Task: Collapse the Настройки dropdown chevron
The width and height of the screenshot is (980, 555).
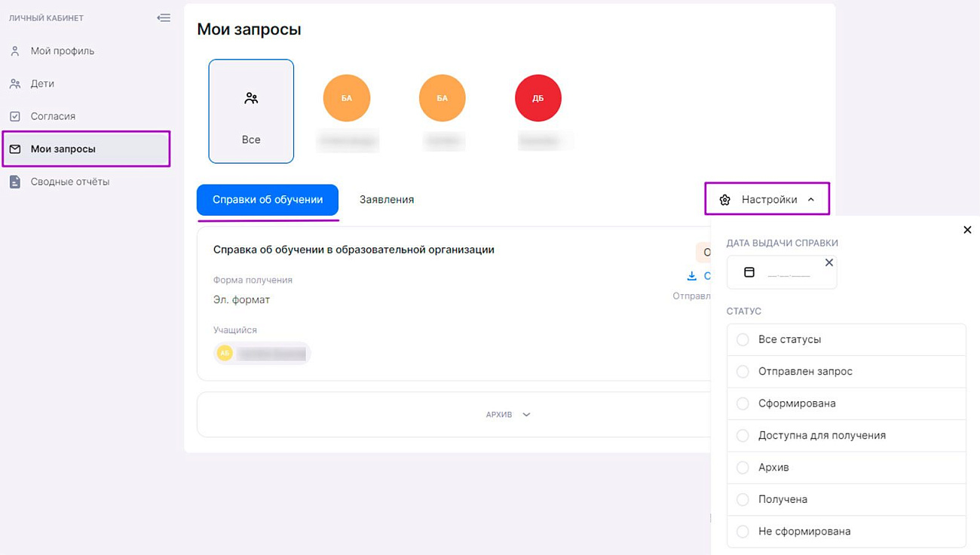Action: point(811,200)
